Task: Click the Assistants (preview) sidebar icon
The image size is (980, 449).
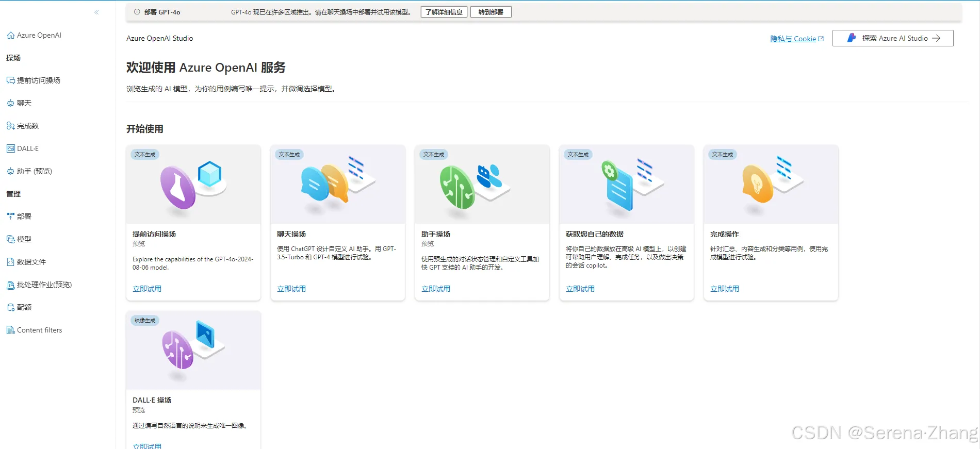Action: click(10, 171)
